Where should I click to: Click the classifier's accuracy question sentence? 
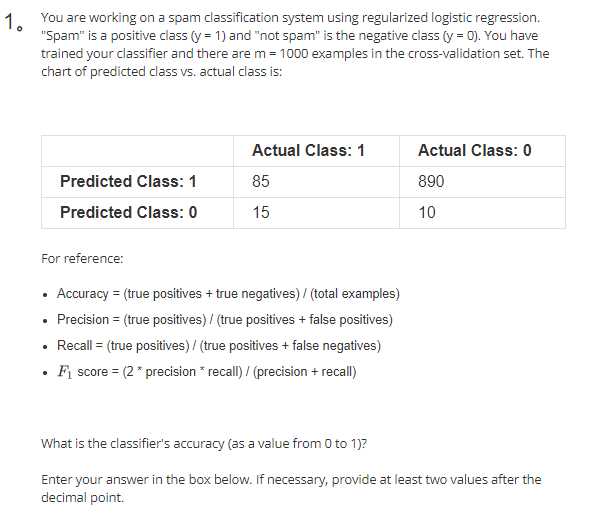pyautogui.click(x=204, y=444)
